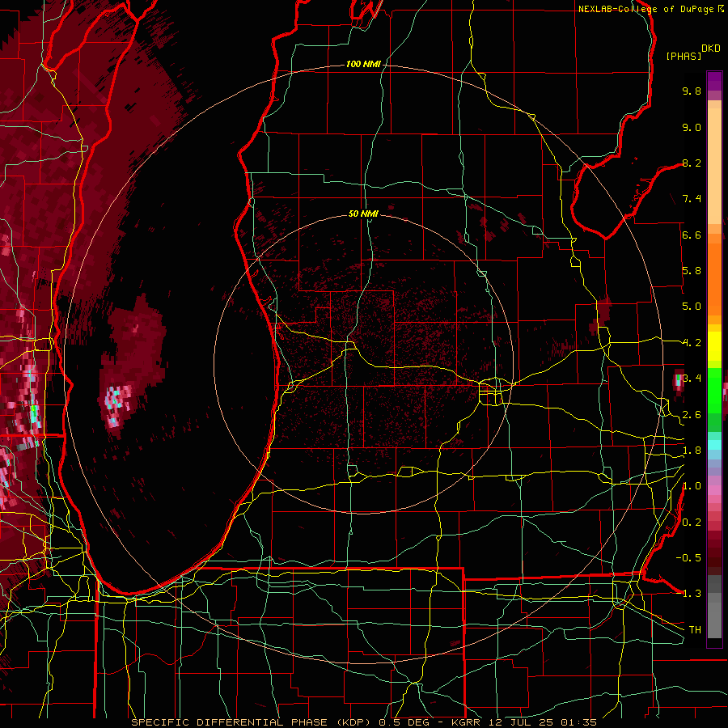This screenshot has width=728, height=728.
Task: Click the 0.2 legend value label
Action: [692, 523]
